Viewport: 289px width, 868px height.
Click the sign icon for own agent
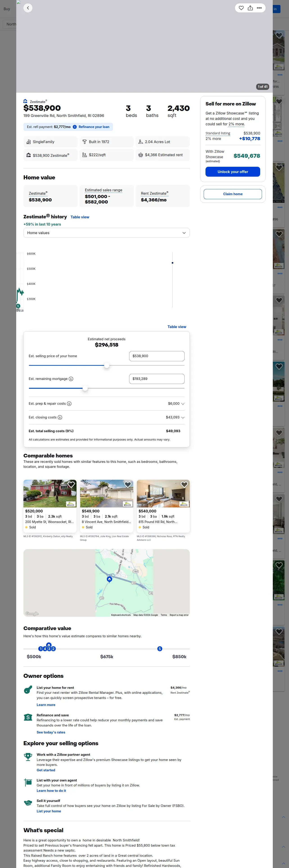click(28, 782)
